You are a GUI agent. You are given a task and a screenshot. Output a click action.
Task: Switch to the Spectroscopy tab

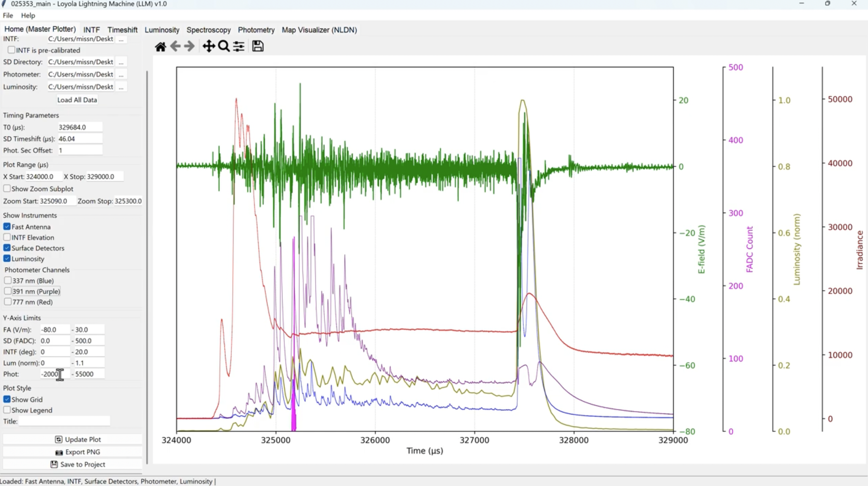tap(209, 30)
